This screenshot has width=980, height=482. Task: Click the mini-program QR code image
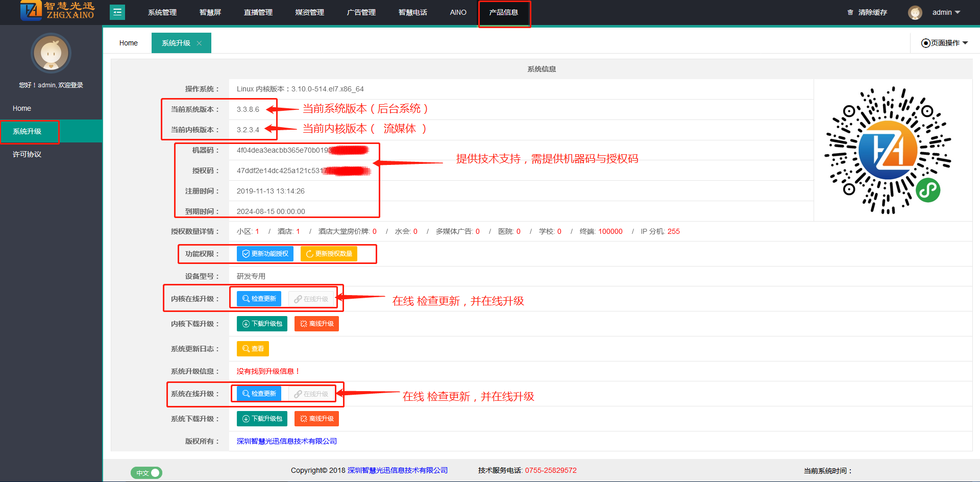(x=888, y=150)
